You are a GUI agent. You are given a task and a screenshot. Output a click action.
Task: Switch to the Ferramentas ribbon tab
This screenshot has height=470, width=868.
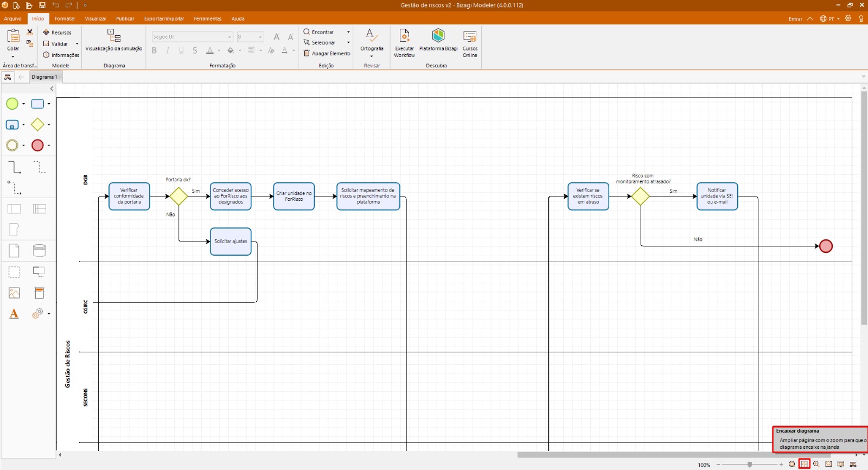208,18
